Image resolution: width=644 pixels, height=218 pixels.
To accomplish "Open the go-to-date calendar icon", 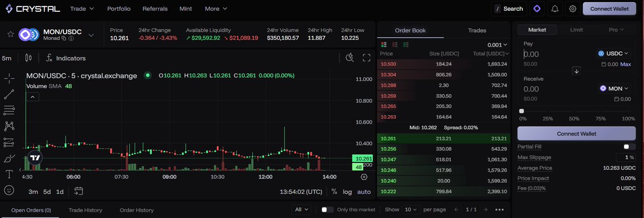I will coord(78,191).
